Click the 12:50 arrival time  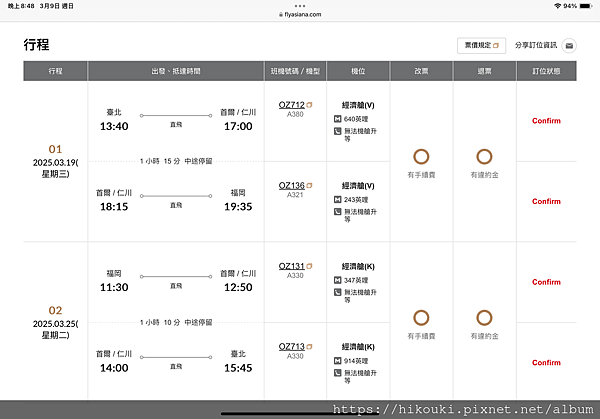[238, 287]
